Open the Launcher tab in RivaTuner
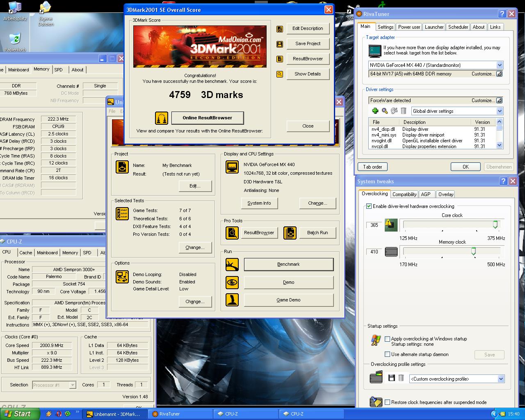 tap(434, 27)
